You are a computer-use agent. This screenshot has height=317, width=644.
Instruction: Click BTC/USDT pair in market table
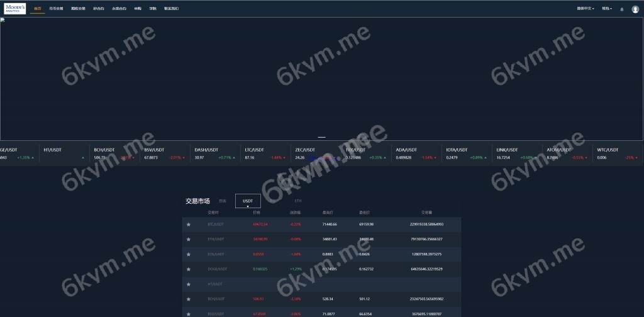click(216, 224)
